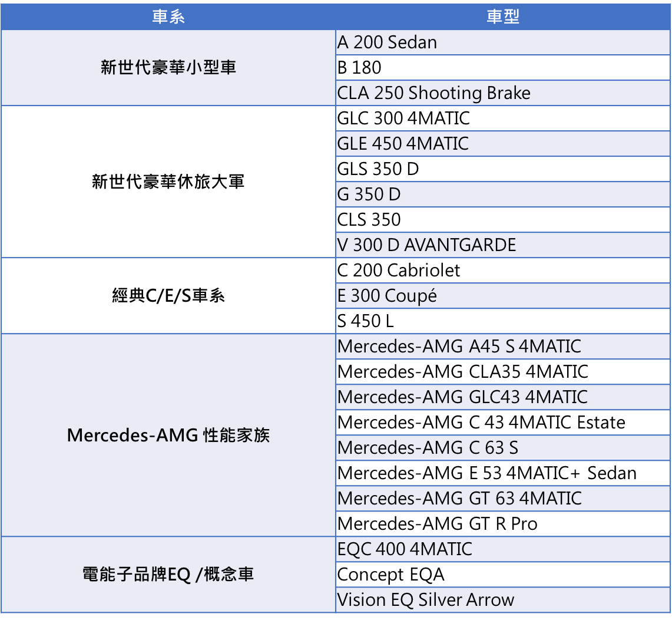Click the 車型 column header
Image resolution: width=672 pixels, height=620 pixels.
point(503,17)
